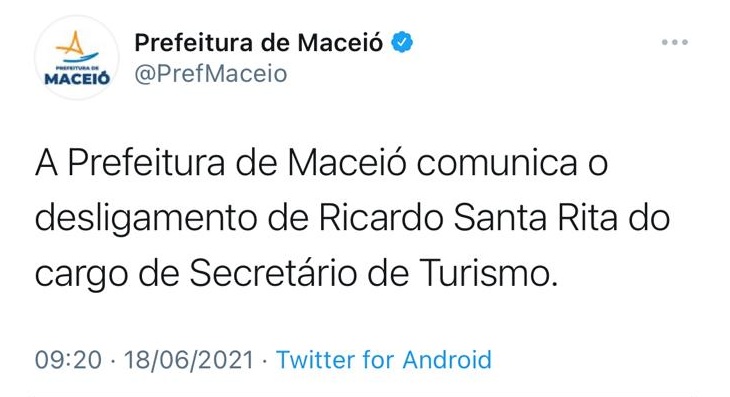
Task: Click the word desligamento in the tweet
Action: [146, 220]
